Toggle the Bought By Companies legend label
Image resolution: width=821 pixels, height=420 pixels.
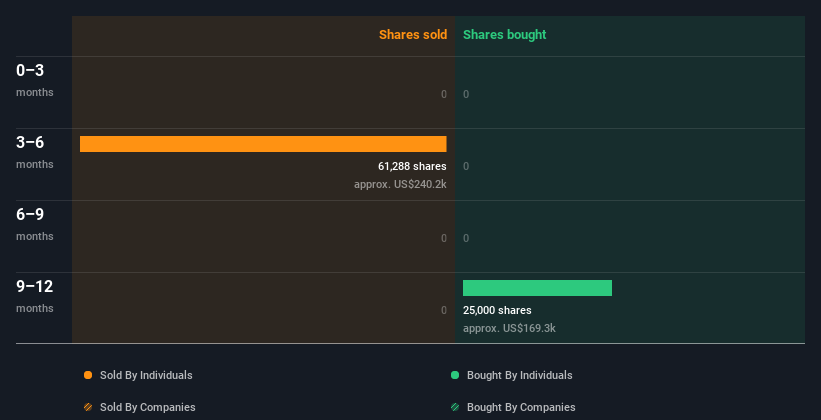coord(521,407)
